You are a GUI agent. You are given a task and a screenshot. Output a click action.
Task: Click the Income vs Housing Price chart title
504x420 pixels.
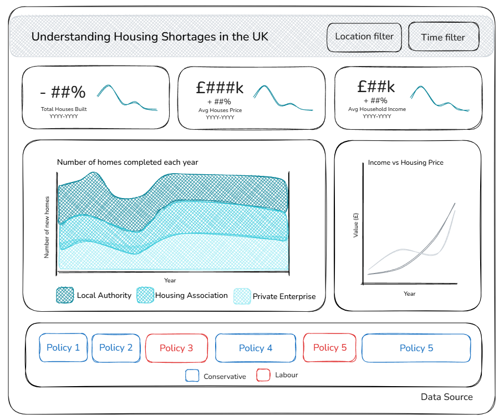[405, 163]
